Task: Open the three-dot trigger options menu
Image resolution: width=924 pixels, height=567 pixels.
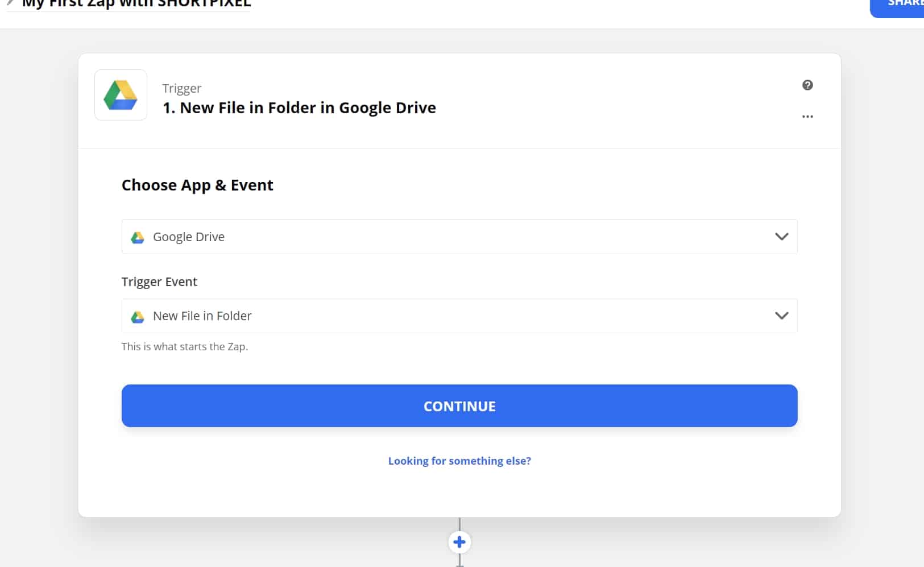Action: pyautogui.click(x=807, y=117)
